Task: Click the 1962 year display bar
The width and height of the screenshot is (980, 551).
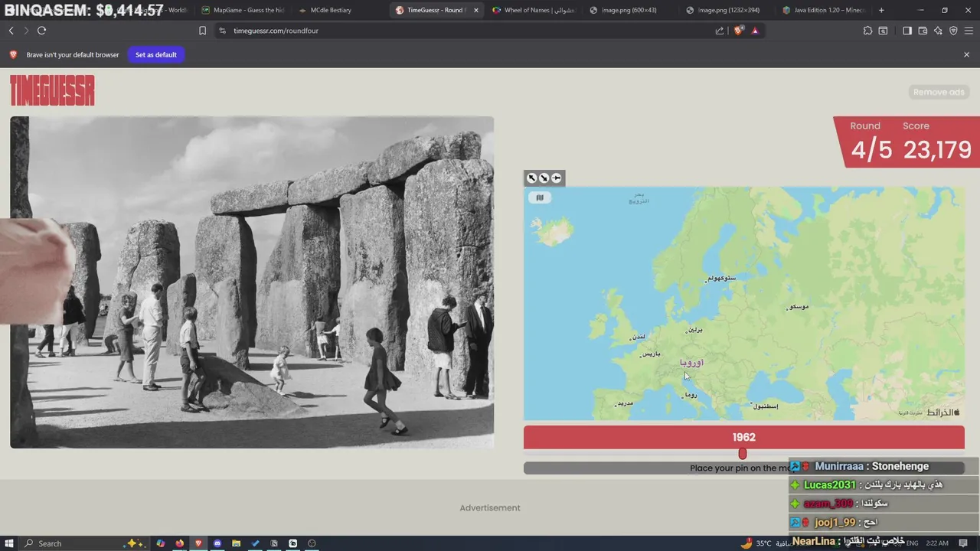Action: click(743, 437)
